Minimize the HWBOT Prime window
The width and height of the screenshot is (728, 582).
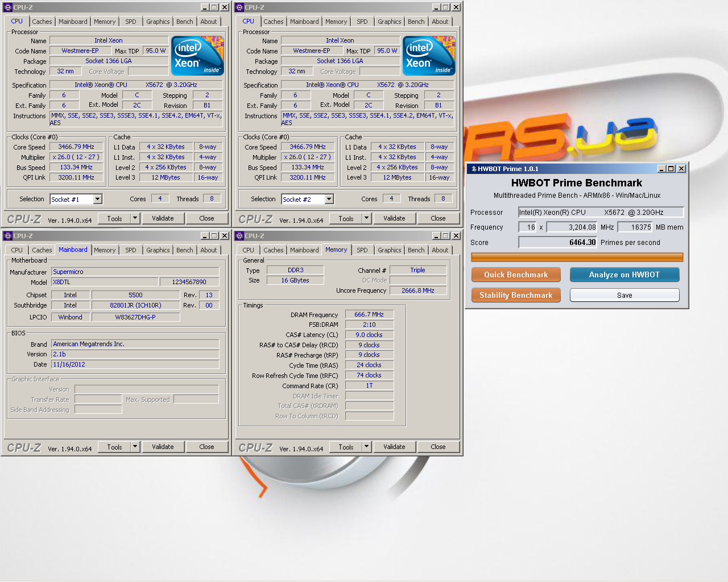(x=661, y=169)
